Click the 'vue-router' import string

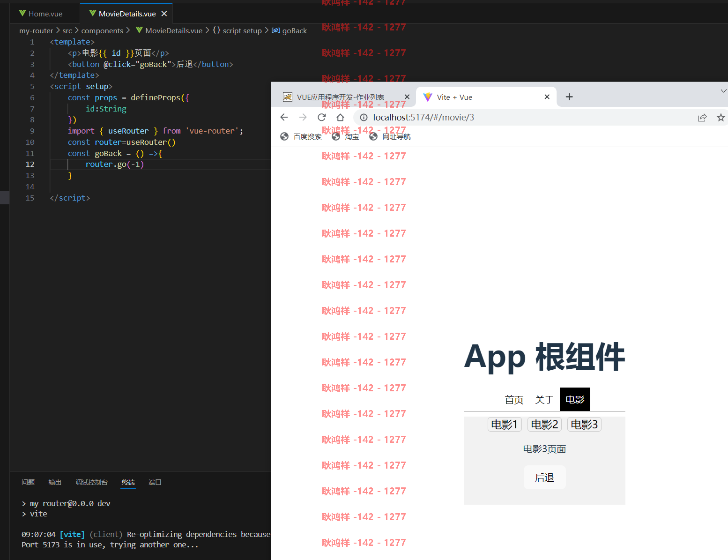click(x=213, y=131)
